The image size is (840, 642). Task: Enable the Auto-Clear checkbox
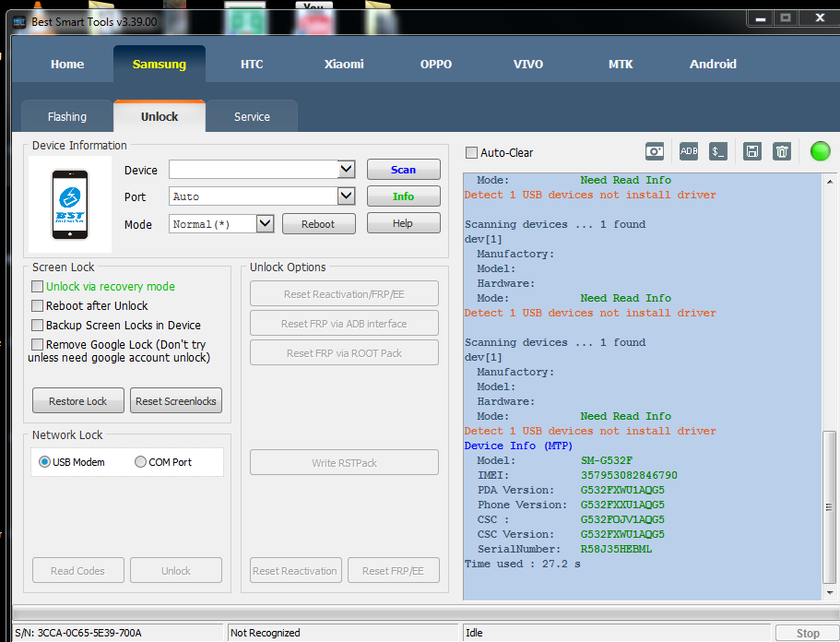(471, 153)
